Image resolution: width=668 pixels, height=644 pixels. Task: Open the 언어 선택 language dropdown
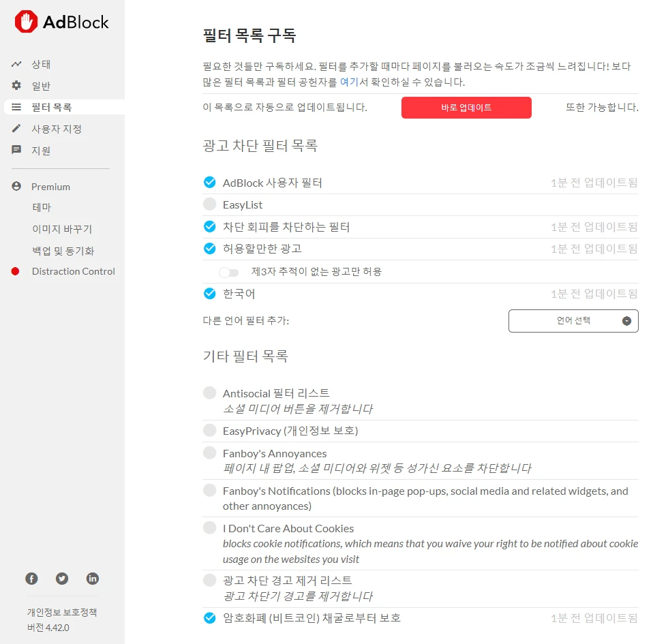pyautogui.click(x=573, y=320)
